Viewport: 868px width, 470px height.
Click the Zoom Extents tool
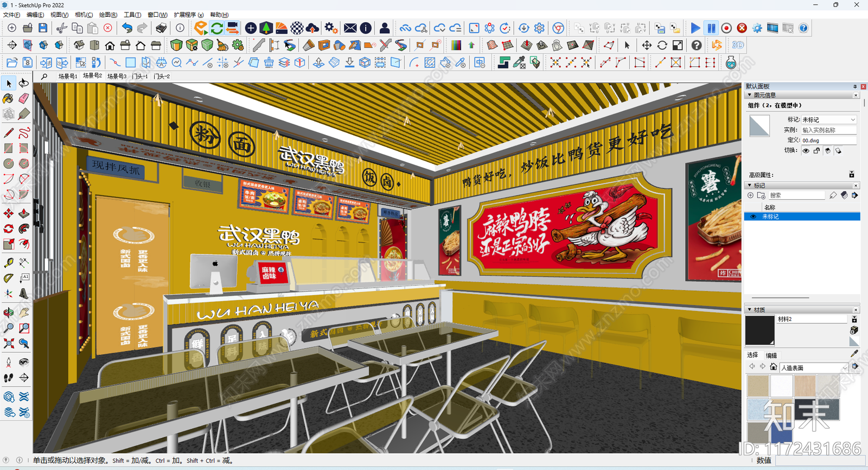[x=9, y=343]
